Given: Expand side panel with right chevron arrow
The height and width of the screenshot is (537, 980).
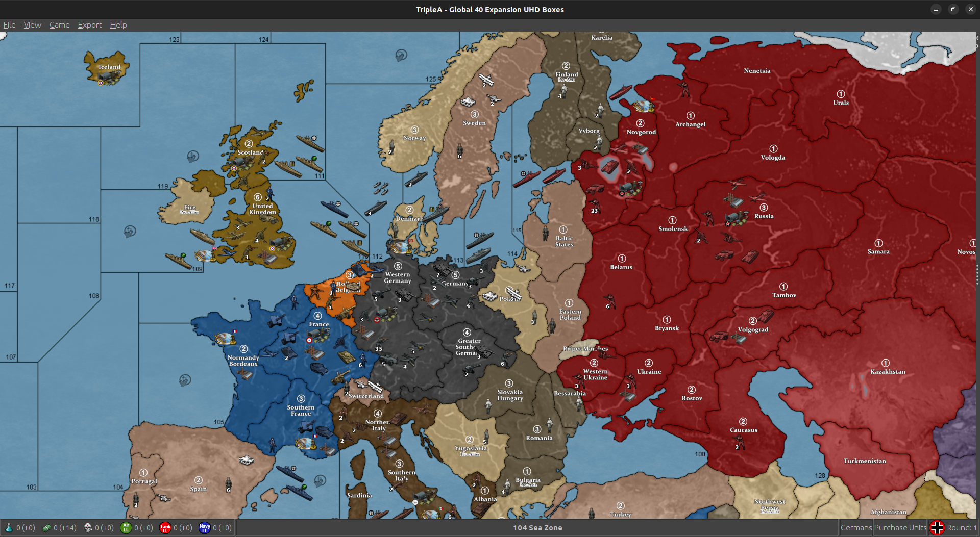Looking at the screenshot, I should pyautogui.click(x=977, y=46).
